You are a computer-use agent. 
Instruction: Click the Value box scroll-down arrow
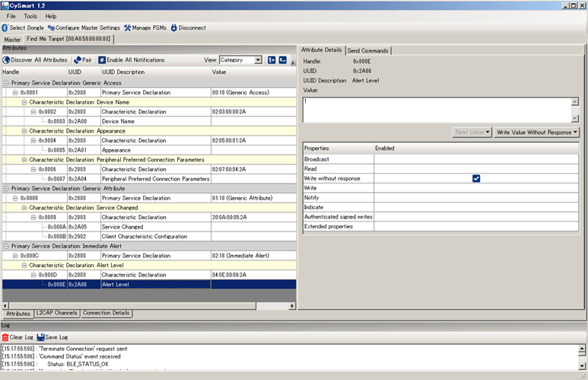575,118
